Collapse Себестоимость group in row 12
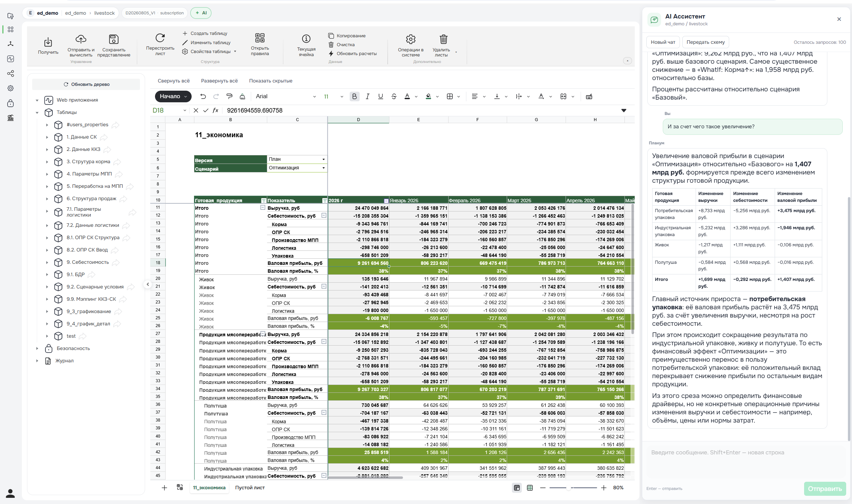The image size is (852, 504). 324,215
